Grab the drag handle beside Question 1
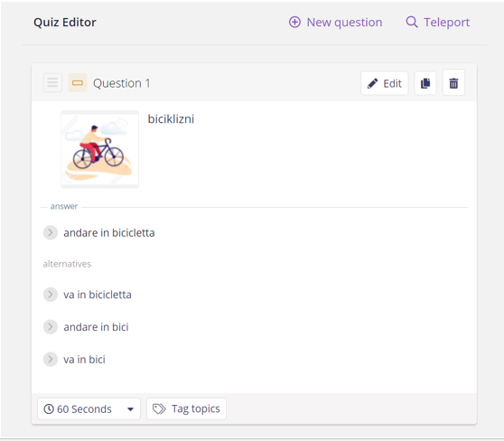 pos(52,82)
